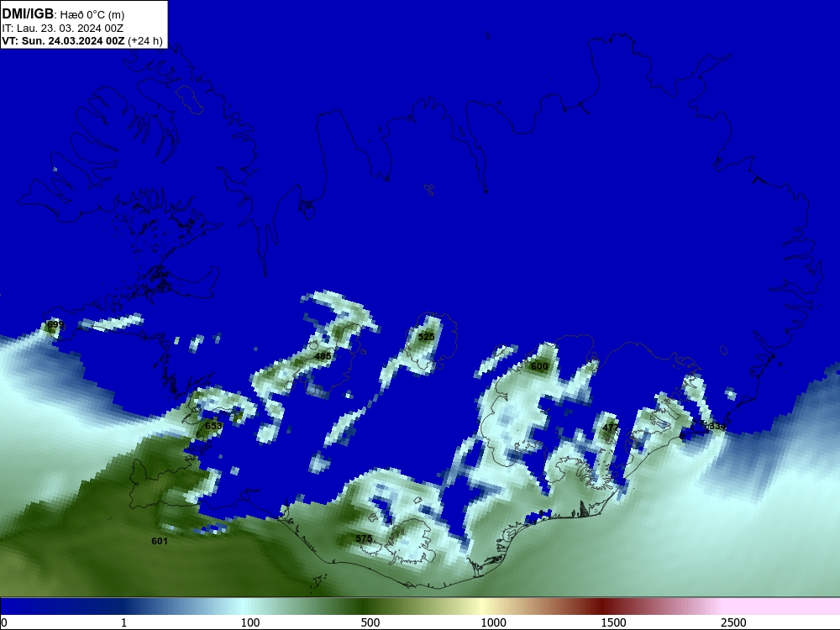Image resolution: width=840 pixels, height=630 pixels.
Task: Click the 1000 tick on the color scale
Action: (493, 622)
